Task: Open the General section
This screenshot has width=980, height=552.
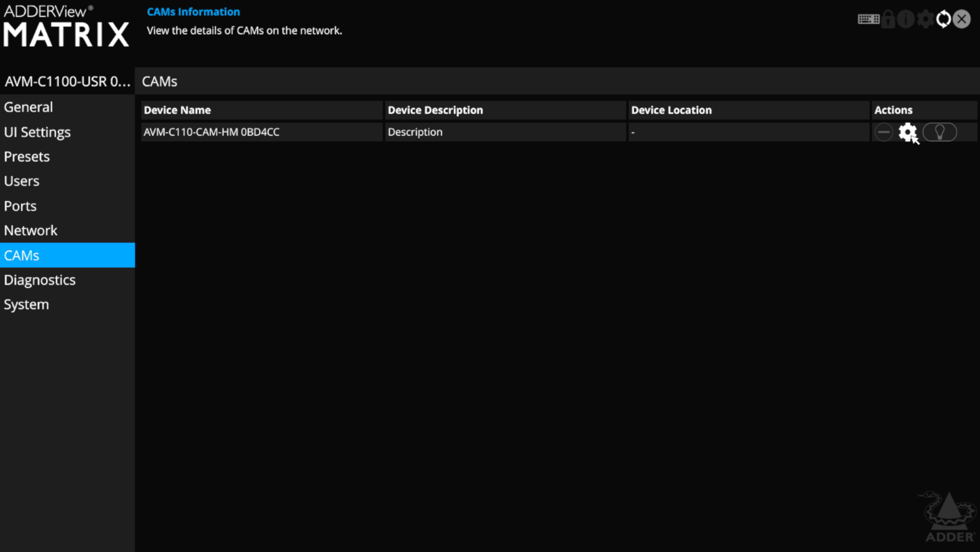Action: coord(67,107)
